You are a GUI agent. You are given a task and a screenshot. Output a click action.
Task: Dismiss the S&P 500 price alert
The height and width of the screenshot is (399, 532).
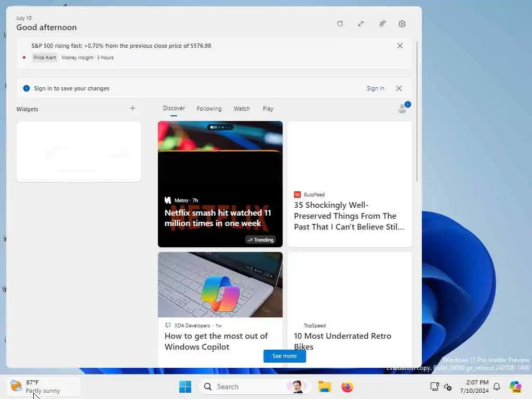tap(400, 46)
